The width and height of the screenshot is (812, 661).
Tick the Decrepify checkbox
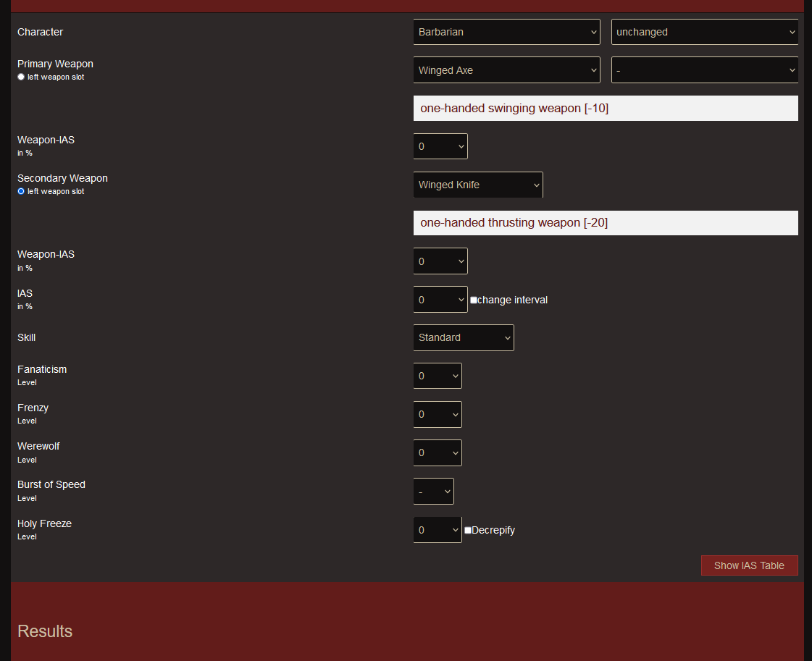[468, 530]
